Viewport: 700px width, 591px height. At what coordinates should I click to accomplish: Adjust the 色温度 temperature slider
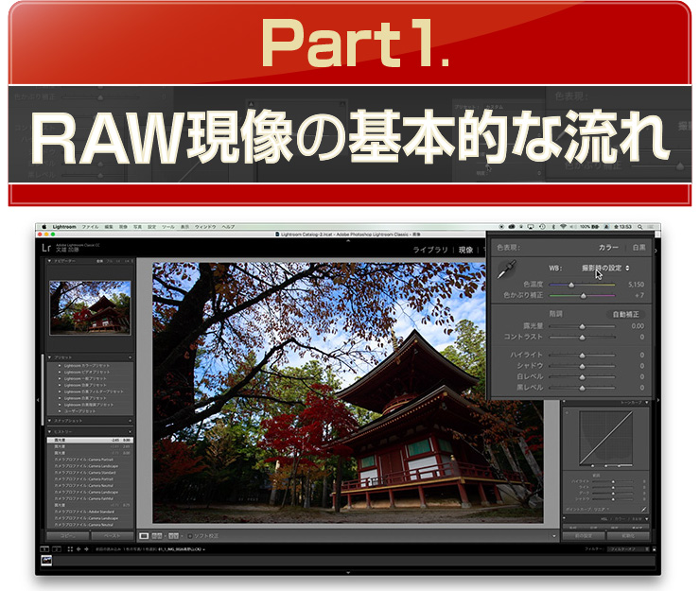(x=582, y=285)
